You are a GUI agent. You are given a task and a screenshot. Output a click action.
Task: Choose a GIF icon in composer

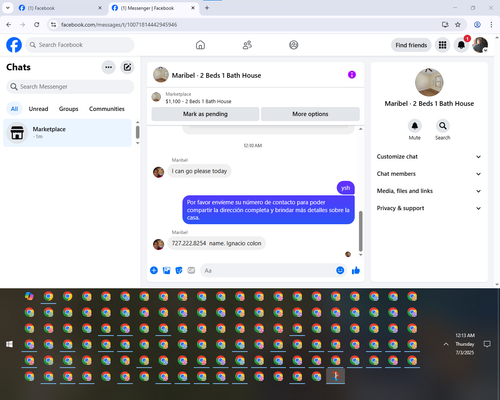point(191,270)
